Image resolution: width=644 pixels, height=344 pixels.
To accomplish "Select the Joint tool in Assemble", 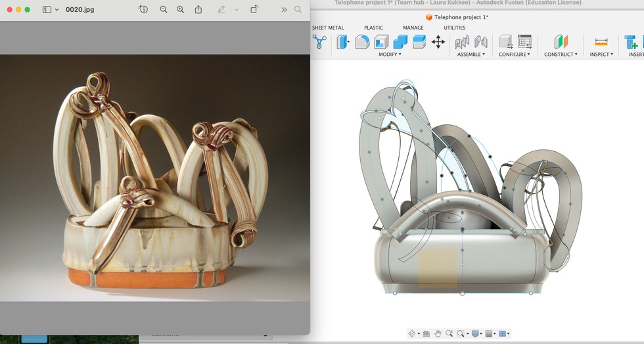I will tap(461, 42).
